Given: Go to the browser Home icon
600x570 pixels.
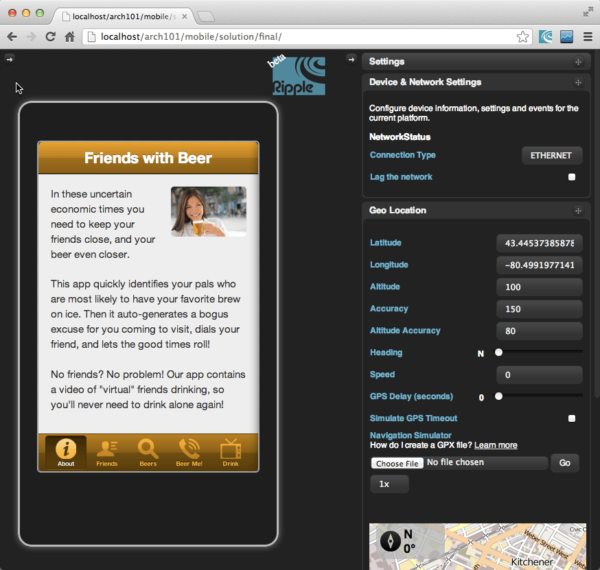Looking at the screenshot, I should (x=70, y=37).
